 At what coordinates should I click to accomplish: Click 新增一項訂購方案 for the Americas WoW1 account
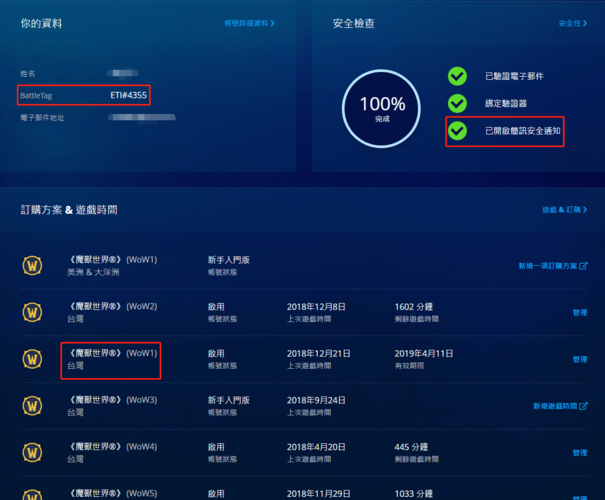553,265
